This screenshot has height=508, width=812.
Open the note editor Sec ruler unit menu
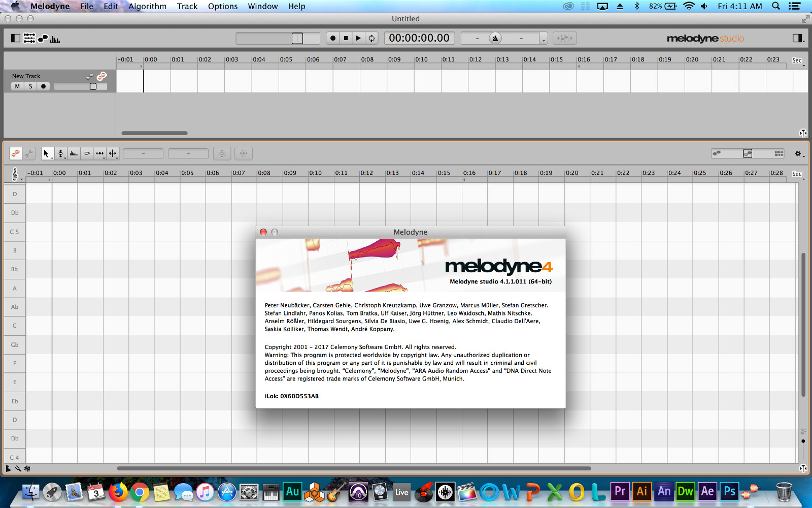pos(798,174)
